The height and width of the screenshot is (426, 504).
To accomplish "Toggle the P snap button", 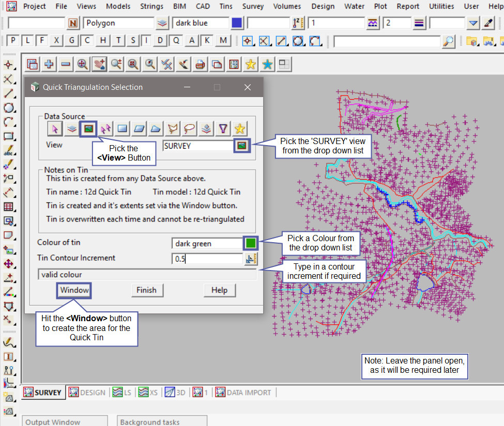I will (x=13, y=41).
